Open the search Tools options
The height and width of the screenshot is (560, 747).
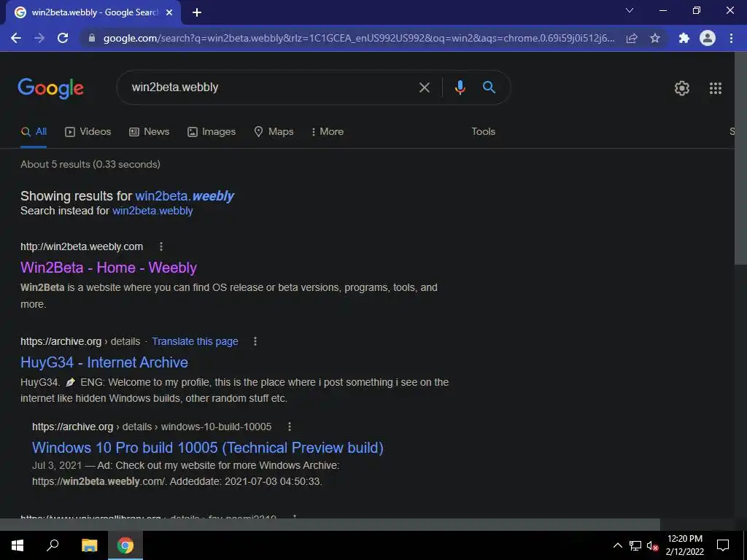click(483, 132)
